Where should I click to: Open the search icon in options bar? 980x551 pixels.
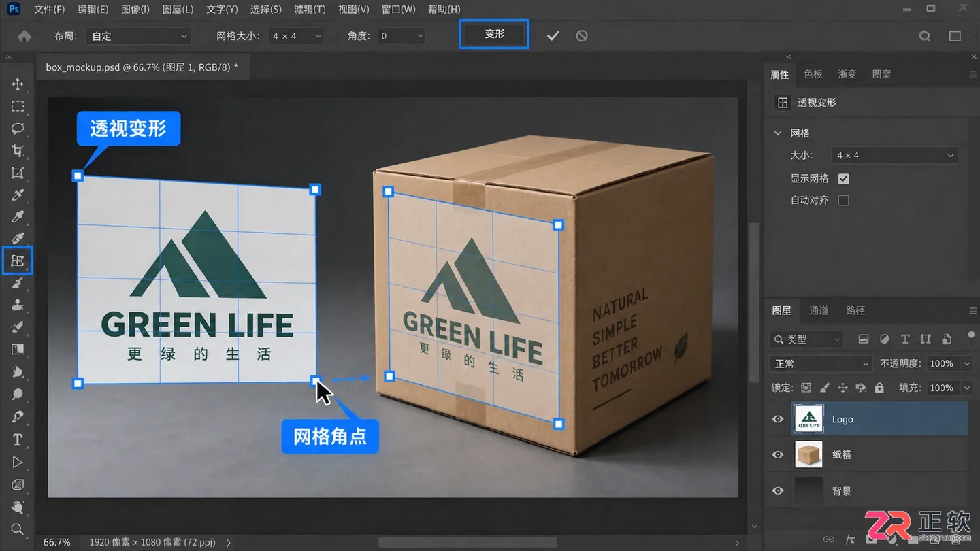tap(925, 36)
